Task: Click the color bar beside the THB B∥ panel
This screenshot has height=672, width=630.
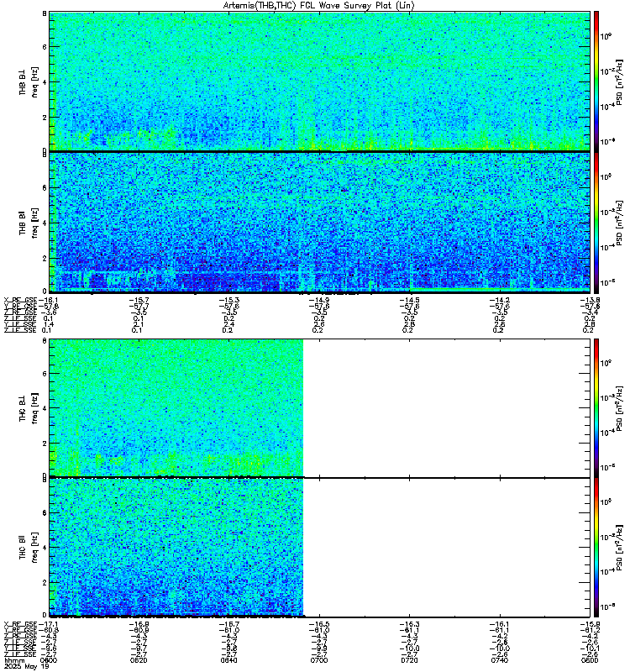Action: [596, 223]
